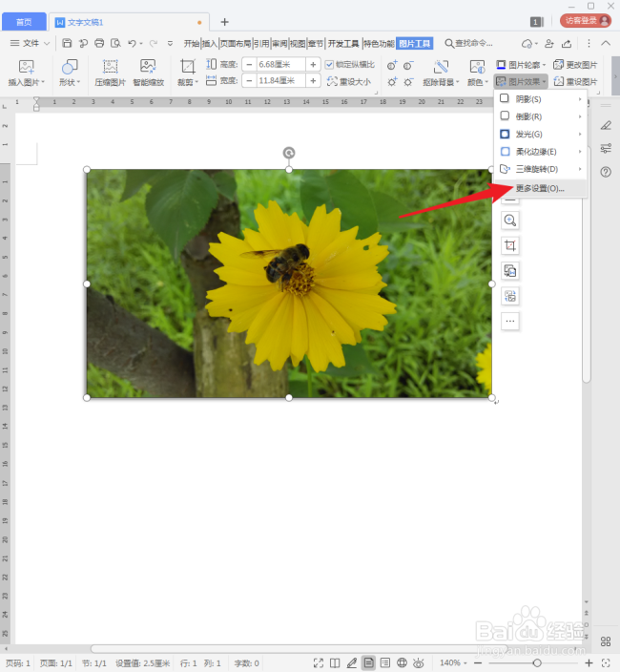Toggle 锁定纵横比 lock aspect ratio checkbox
This screenshot has width=620, height=672.
pos(329,65)
